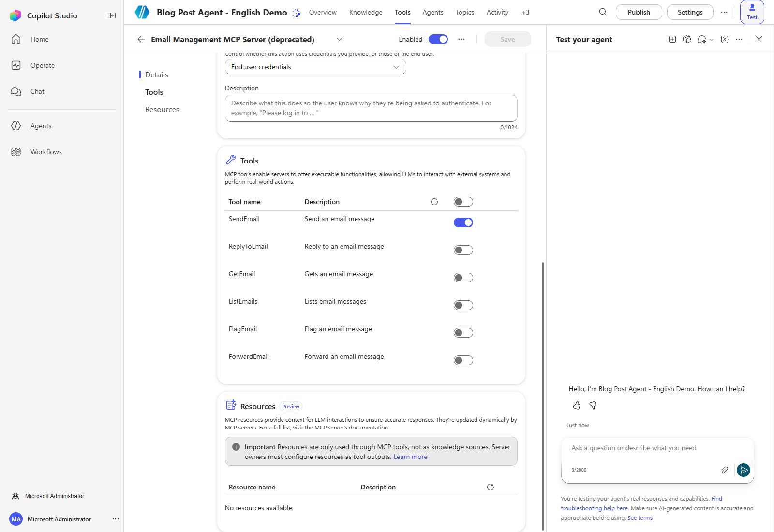Open Microsoft Administrator account options
The height and width of the screenshot is (532, 774).
click(x=116, y=519)
